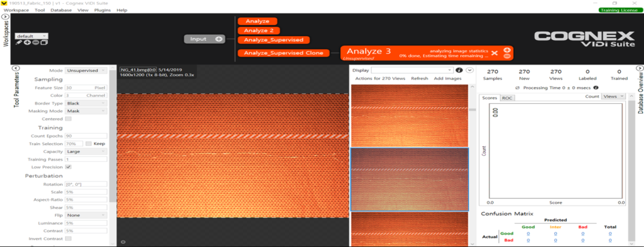The image size is (644, 247).
Task: Open the Display info icon
Action: (459, 70)
